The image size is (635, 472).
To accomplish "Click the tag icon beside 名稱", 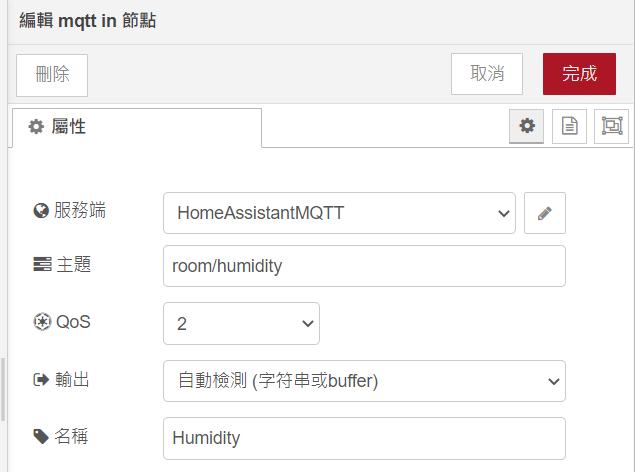I will click(x=41, y=436).
